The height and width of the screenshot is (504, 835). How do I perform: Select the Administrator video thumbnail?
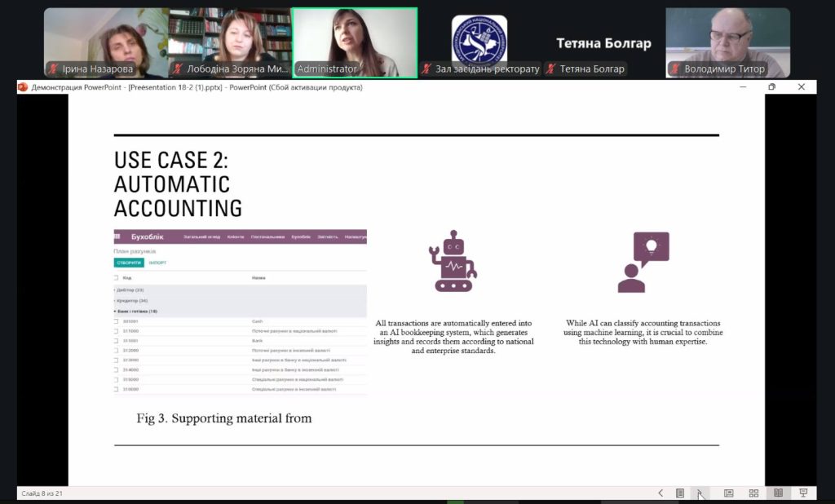coord(354,42)
